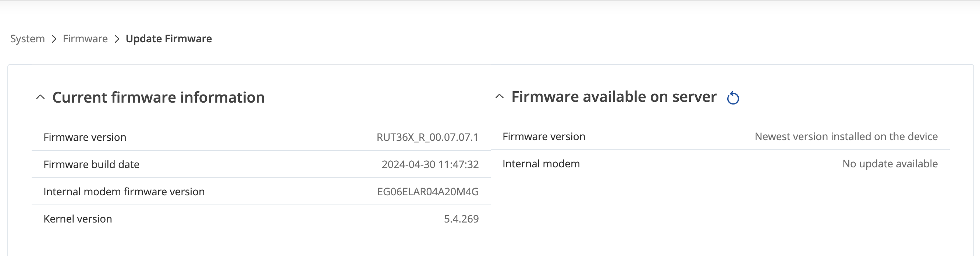Select the 5.4.269 kernel version value
980x256 pixels.
[461, 219]
